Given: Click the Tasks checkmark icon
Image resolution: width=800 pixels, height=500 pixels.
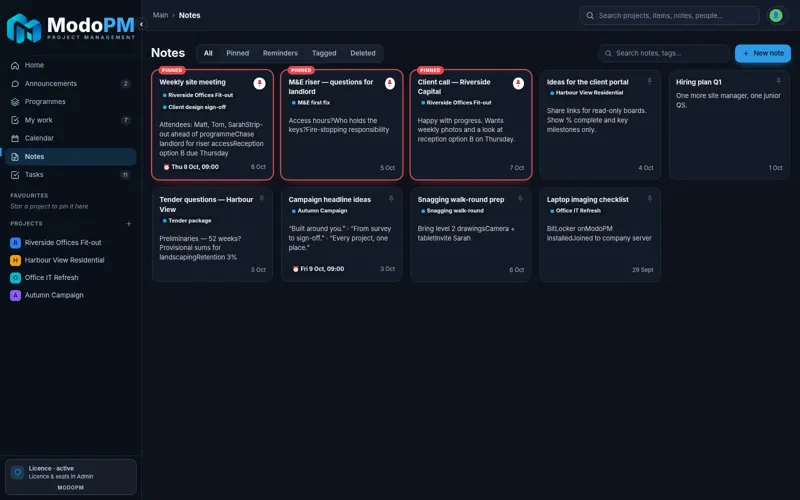Looking at the screenshot, I should (x=15, y=175).
